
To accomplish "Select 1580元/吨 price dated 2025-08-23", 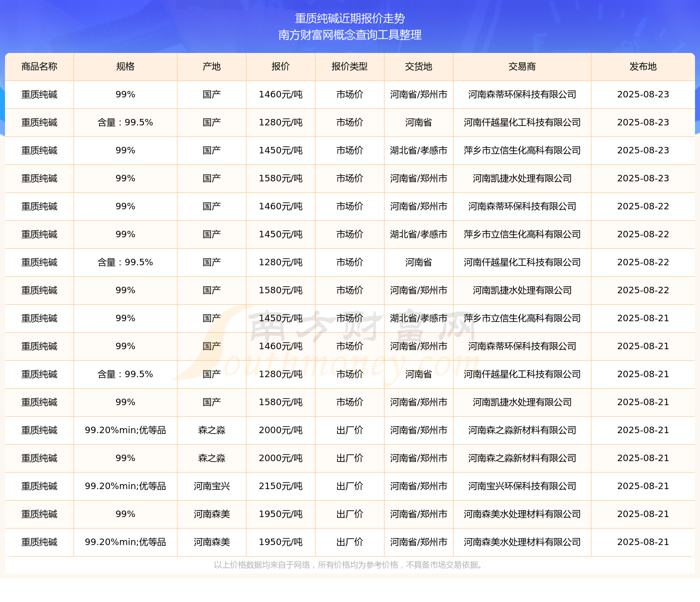I will [x=281, y=178].
